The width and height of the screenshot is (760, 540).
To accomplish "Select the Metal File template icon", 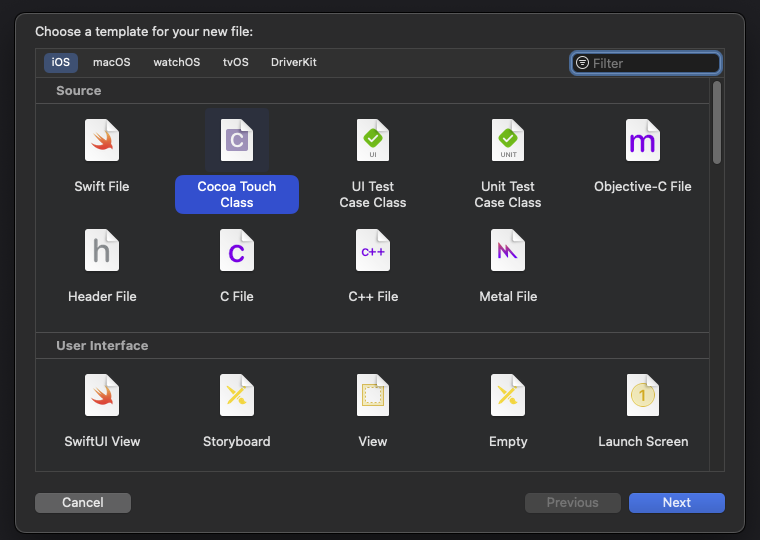I will (507, 250).
